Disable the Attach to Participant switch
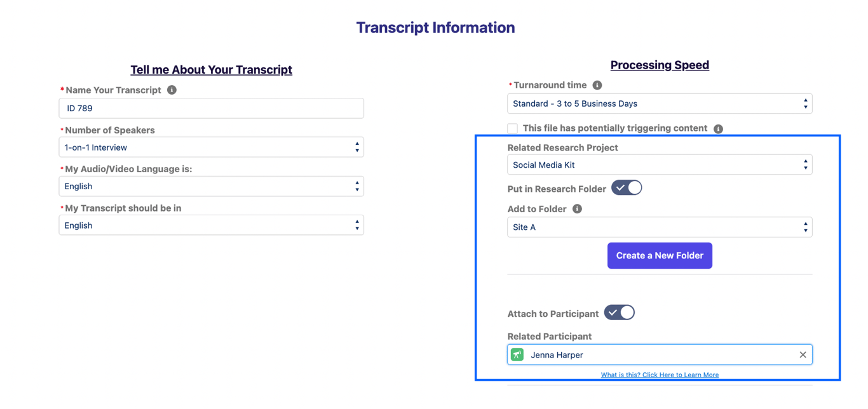868x409 pixels. click(620, 313)
